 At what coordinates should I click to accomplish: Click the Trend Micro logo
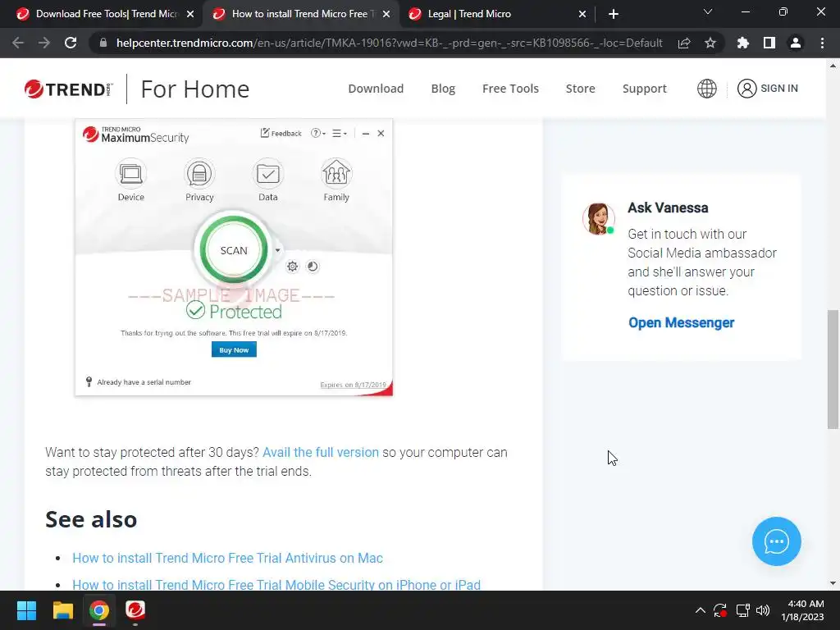point(69,89)
